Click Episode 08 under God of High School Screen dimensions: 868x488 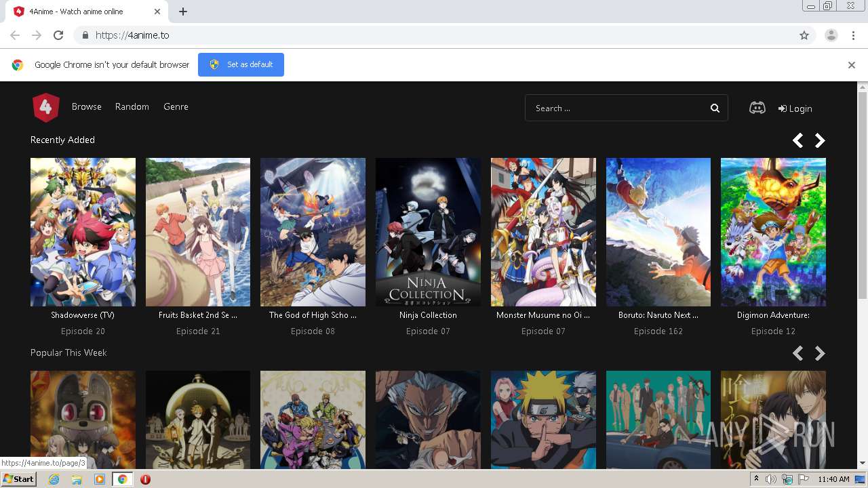(x=313, y=331)
